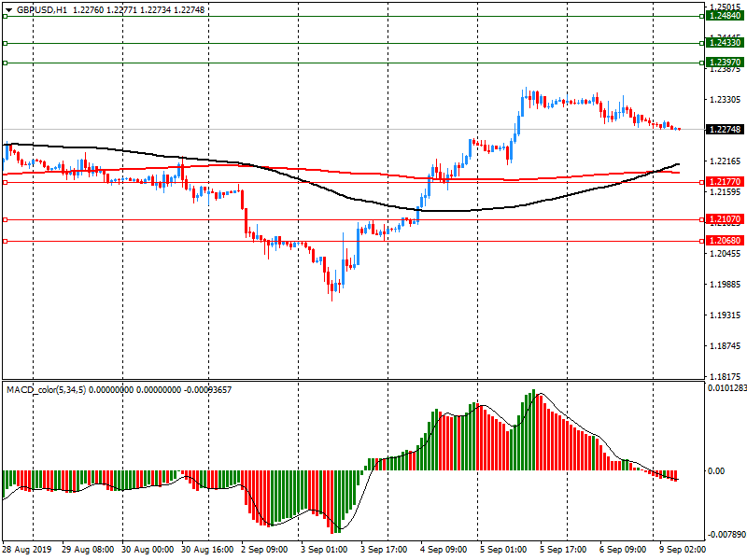Click the MACD -0.007890 scale value
Image resolution: width=747 pixels, height=560 pixels.
pyautogui.click(x=727, y=534)
